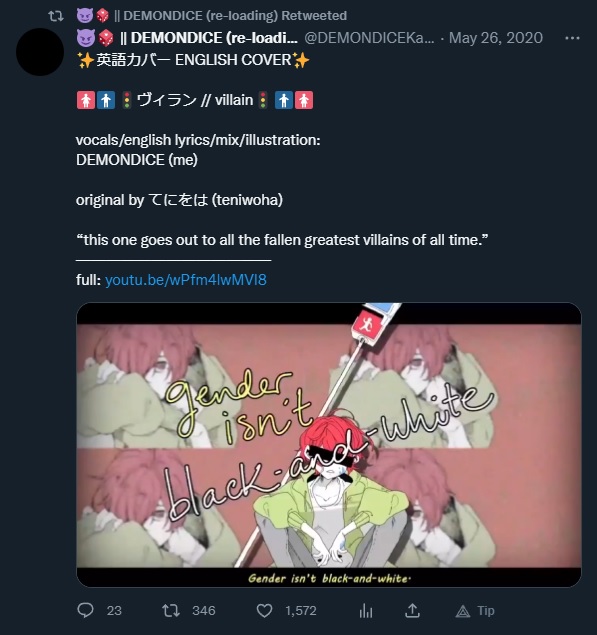Image resolution: width=597 pixels, height=635 pixels.
Task: Retweet this DEMONDICE post
Action: (171, 610)
